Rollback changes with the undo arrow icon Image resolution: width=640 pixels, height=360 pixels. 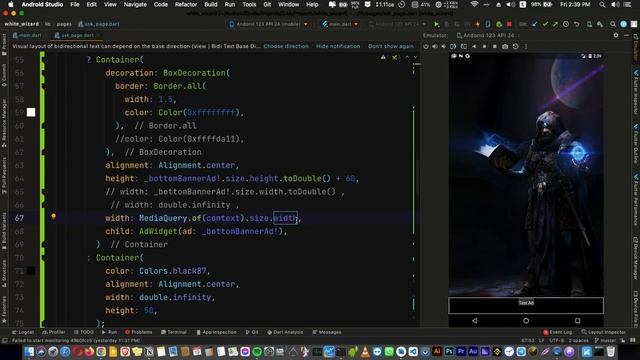(x=576, y=24)
